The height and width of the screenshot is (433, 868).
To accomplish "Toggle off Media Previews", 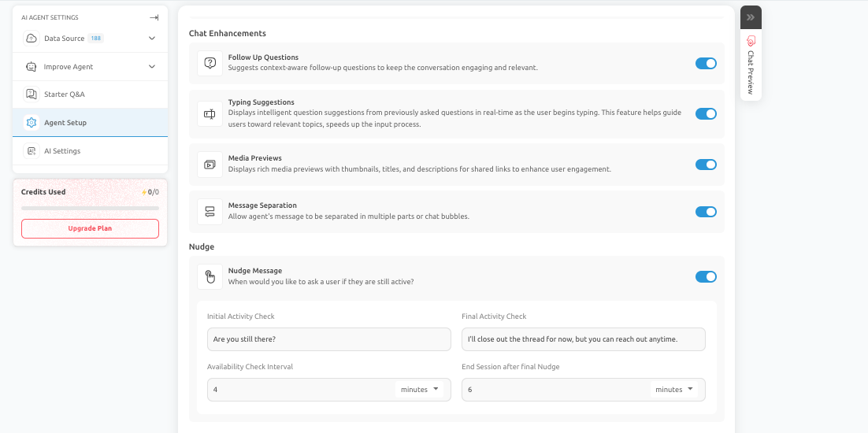I will click(x=706, y=165).
